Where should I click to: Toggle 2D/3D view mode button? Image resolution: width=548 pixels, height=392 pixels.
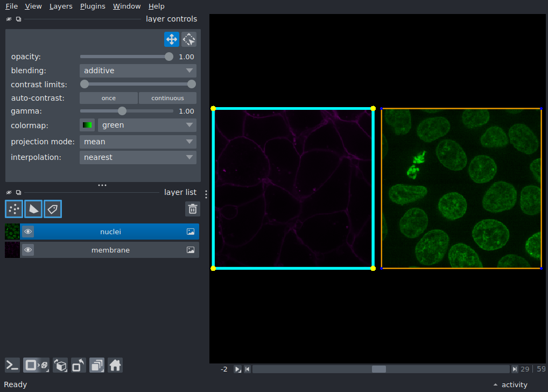coord(37,366)
